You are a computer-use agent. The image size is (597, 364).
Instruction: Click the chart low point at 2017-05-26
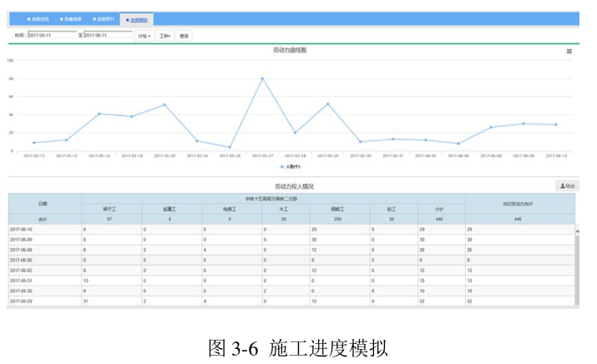(x=230, y=147)
